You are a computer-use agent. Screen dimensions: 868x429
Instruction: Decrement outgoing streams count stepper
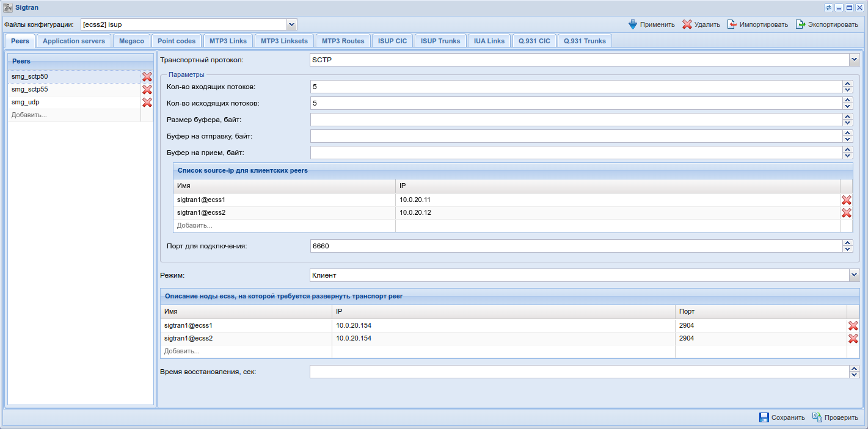tap(847, 107)
